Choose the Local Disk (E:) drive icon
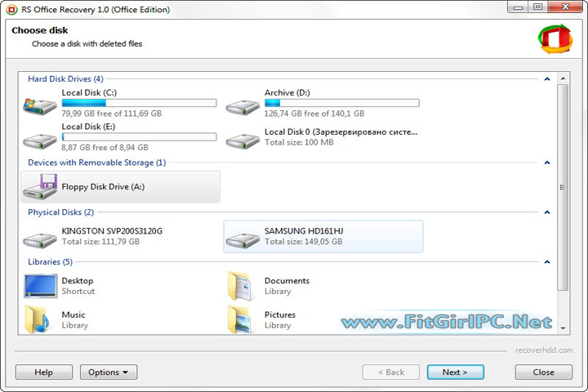 click(x=40, y=141)
